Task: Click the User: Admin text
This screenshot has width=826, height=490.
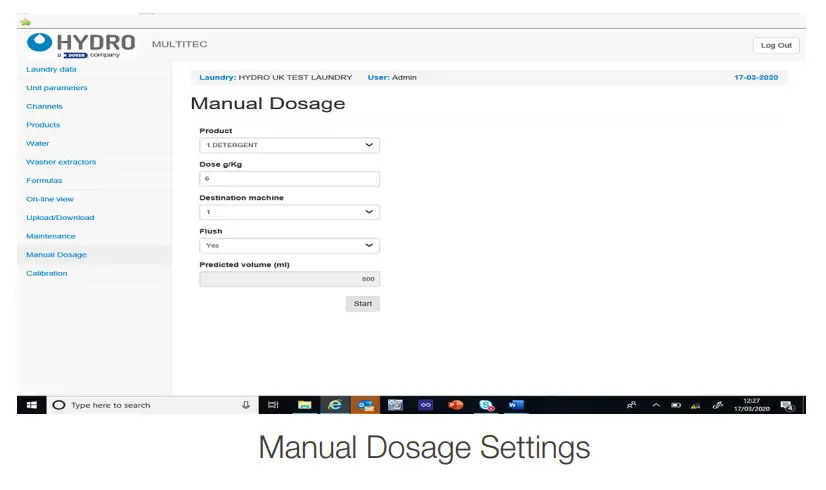Action: [392, 77]
